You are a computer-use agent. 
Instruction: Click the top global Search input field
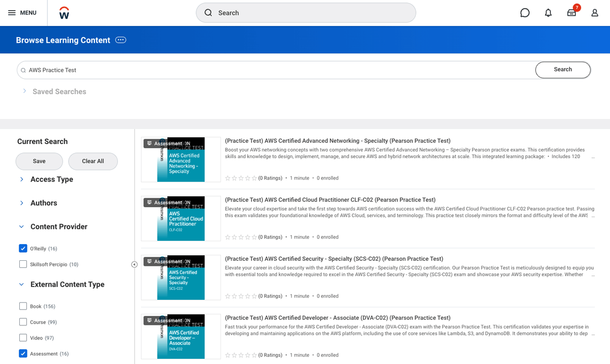click(306, 13)
